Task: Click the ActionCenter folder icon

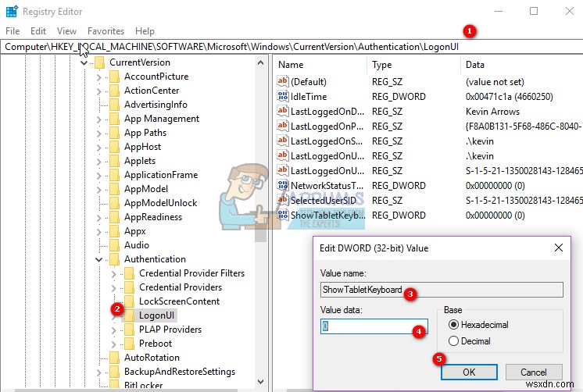Action: [x=114, y=91]
